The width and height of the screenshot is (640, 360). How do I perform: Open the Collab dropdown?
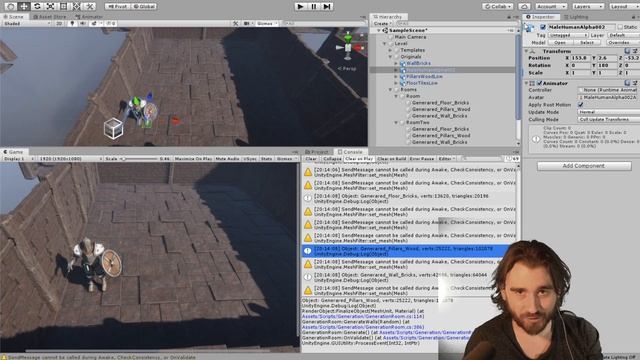(498, 6)
